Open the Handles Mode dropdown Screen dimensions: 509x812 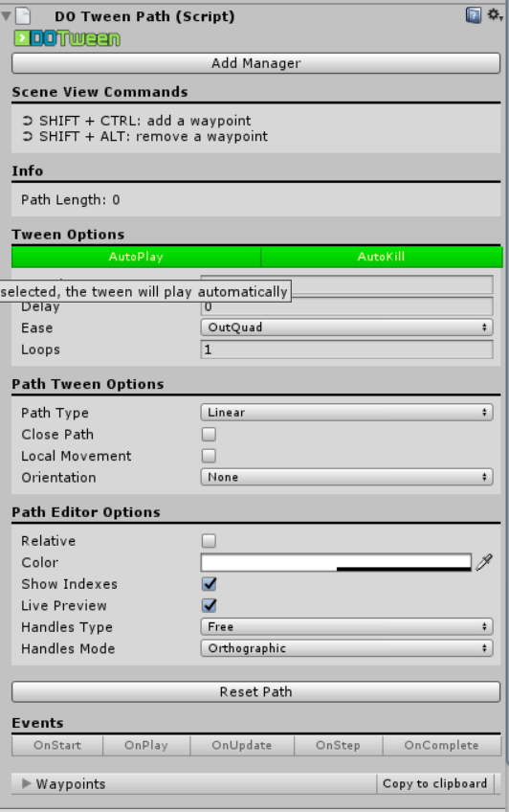346,648
